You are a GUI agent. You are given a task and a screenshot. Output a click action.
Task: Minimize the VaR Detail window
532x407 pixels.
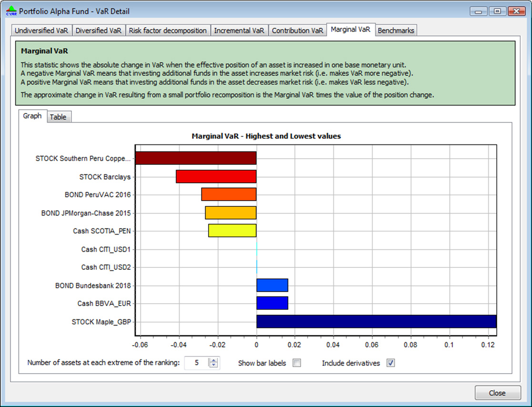479,11
